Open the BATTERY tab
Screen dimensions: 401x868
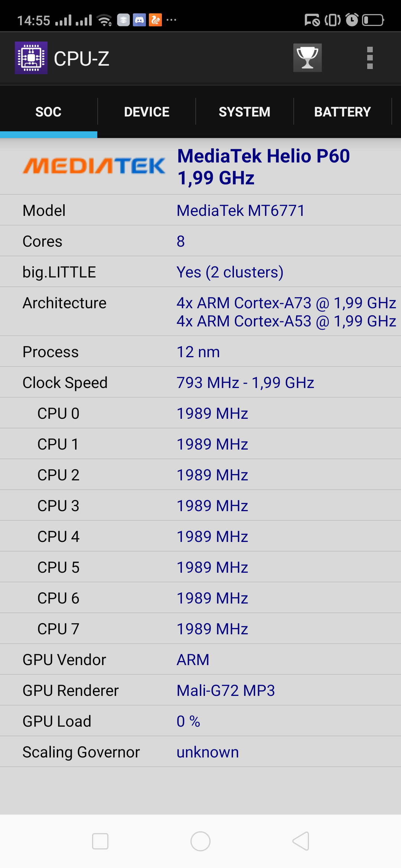[x=342, y=112]
